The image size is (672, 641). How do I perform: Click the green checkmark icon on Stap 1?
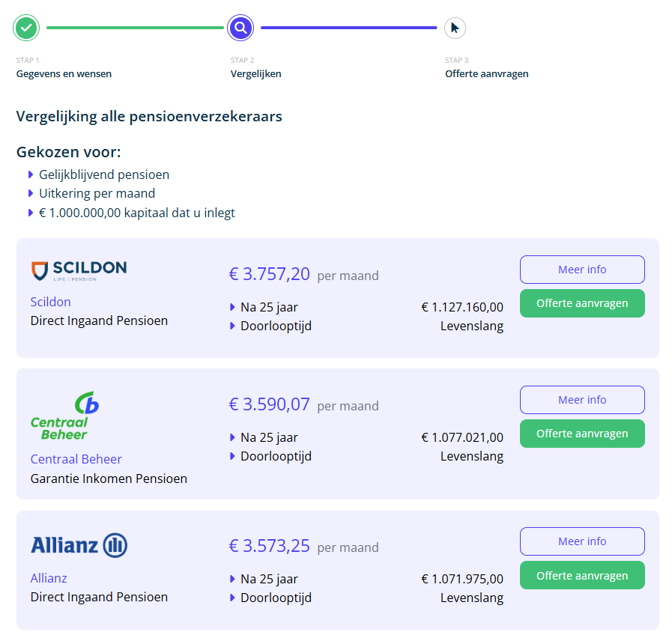[x=25, y=28]
